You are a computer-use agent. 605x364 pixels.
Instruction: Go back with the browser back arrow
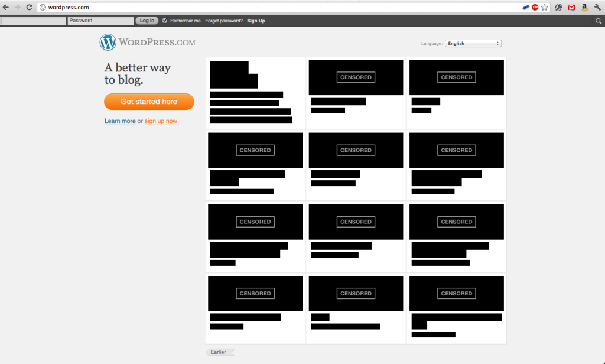(6, 7)
